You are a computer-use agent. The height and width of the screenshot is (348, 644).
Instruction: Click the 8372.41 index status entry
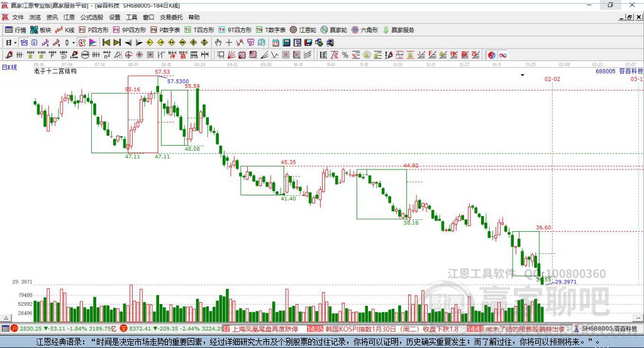172,329
